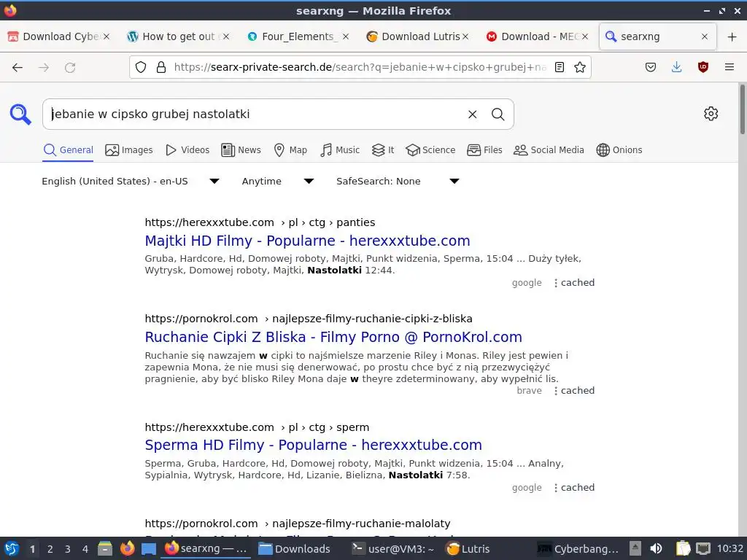The image size is (747, 560).
Task: Switch to workspace 4
Action: (85, 549)
